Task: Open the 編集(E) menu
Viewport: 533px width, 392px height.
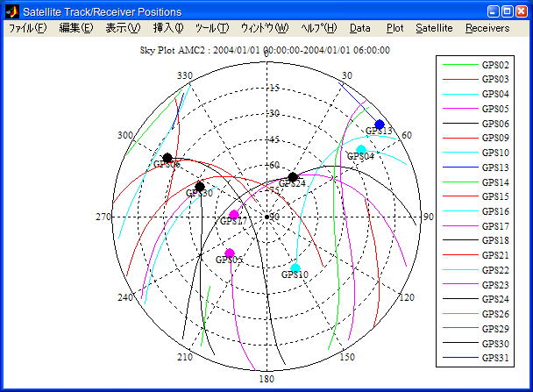Action: tap(76, 28)
